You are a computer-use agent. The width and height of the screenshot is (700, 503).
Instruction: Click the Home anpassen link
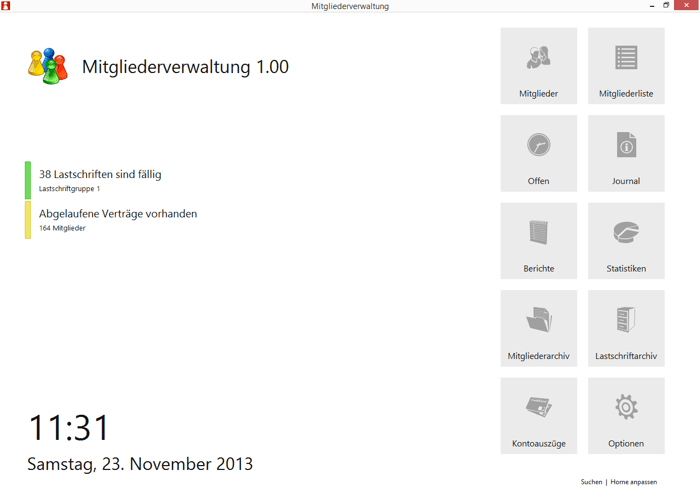click(634, 482)
